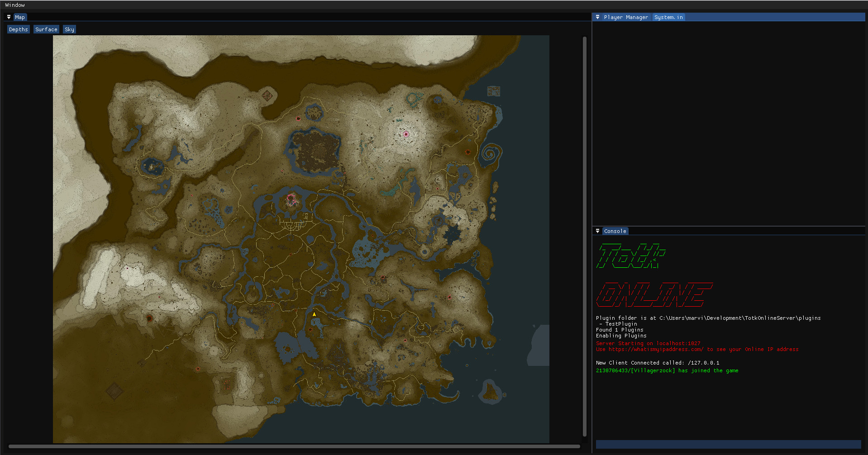Collapse the Console panel via its disclosure triangle

(598, 231)
